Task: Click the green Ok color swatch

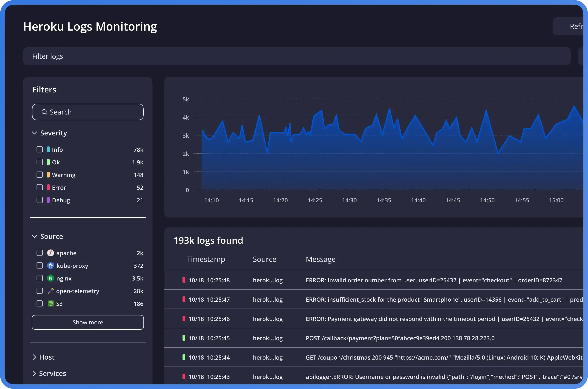Action: pos(48,162)
